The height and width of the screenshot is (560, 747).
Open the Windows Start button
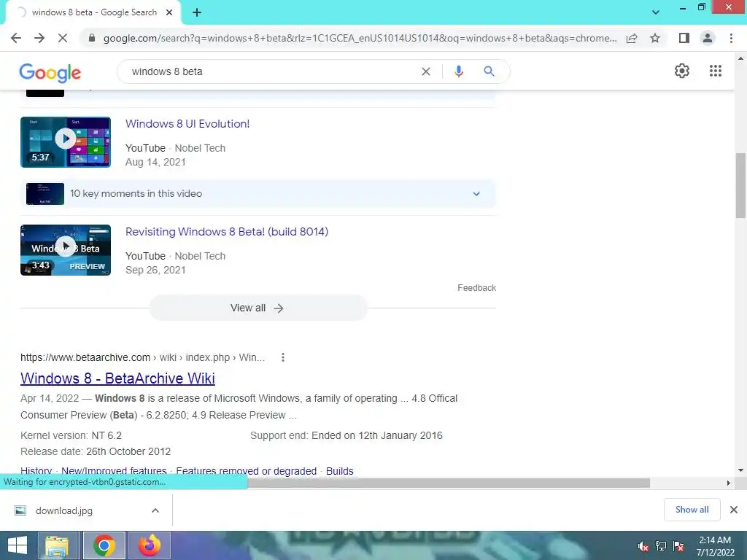tap(18, 545)
